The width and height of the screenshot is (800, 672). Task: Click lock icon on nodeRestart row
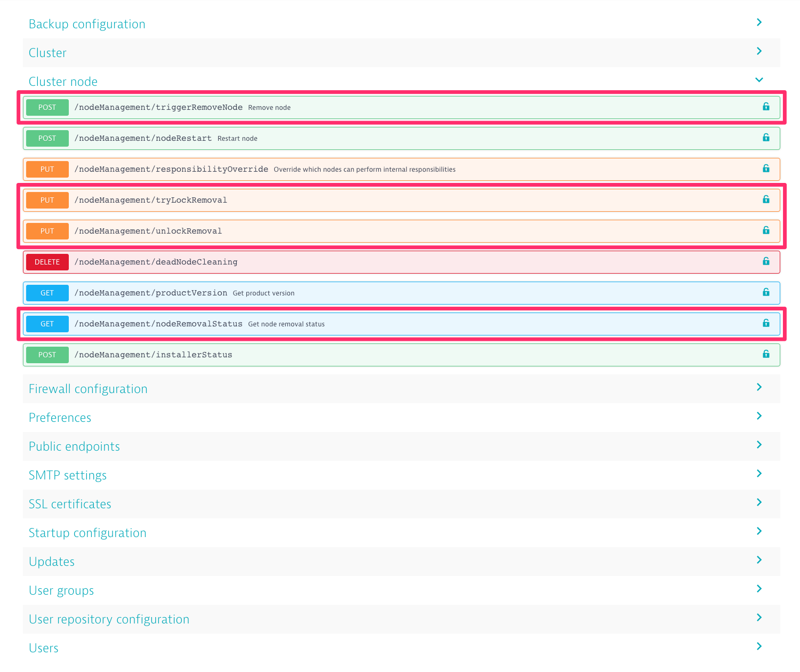[766, 138]
